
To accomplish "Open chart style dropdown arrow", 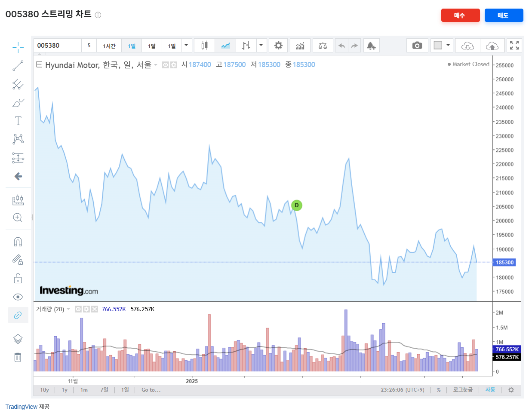I will click(x=261, y=46).
